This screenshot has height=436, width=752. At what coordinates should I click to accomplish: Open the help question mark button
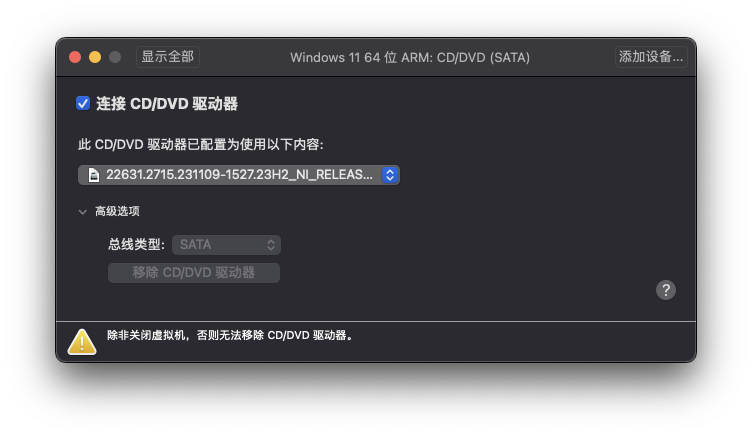(x=666, y=290)
